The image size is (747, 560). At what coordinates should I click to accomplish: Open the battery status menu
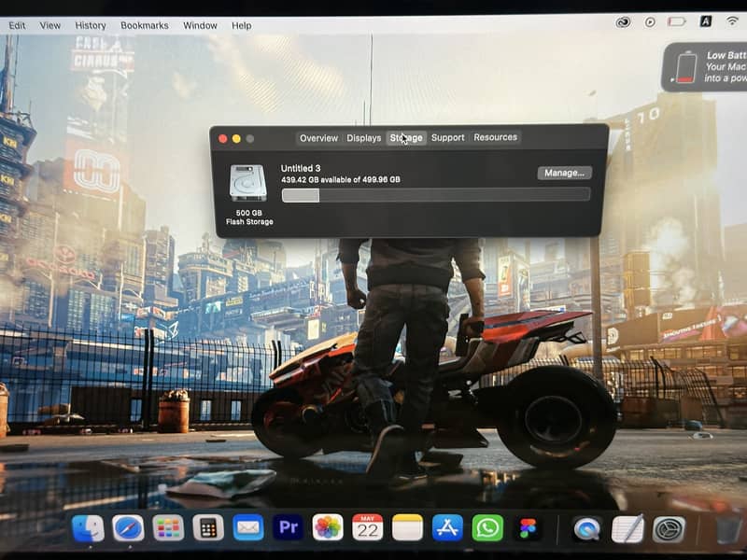click(x=676, y=21)
